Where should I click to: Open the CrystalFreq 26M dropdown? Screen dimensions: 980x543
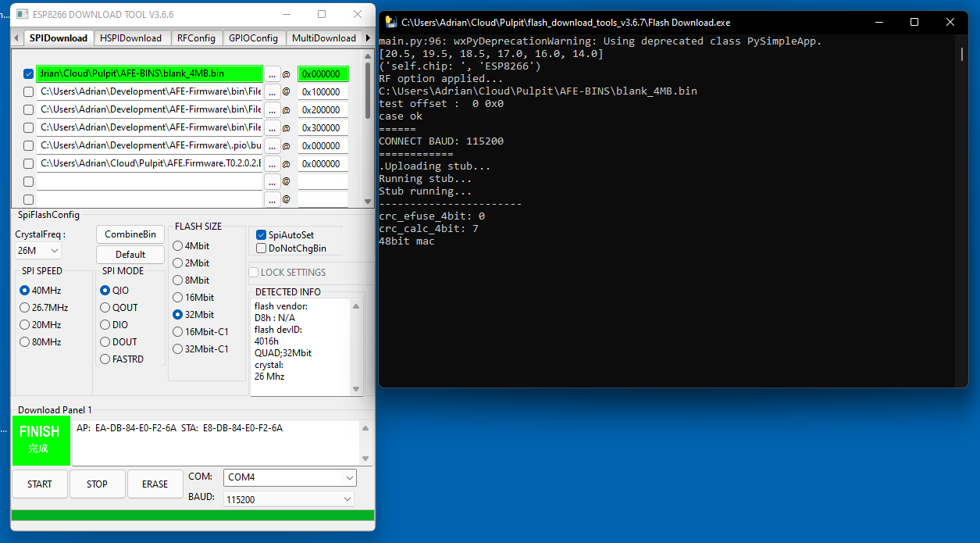(x=38, y=251)
